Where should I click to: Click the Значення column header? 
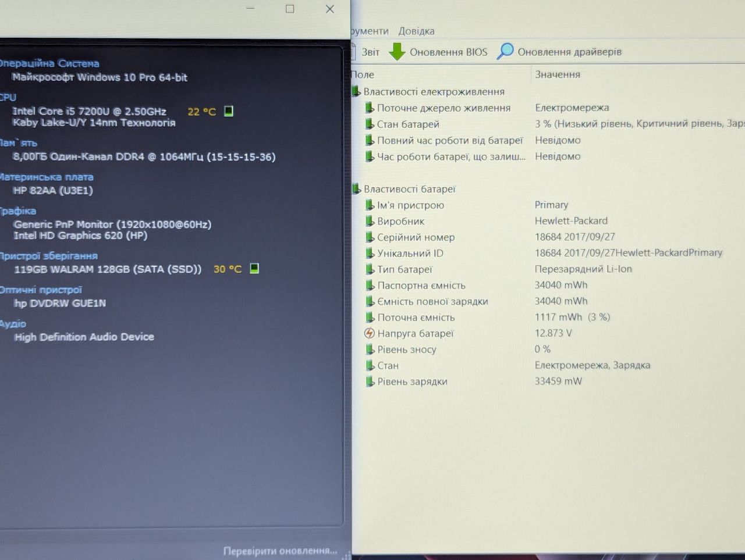click(558, 74)
